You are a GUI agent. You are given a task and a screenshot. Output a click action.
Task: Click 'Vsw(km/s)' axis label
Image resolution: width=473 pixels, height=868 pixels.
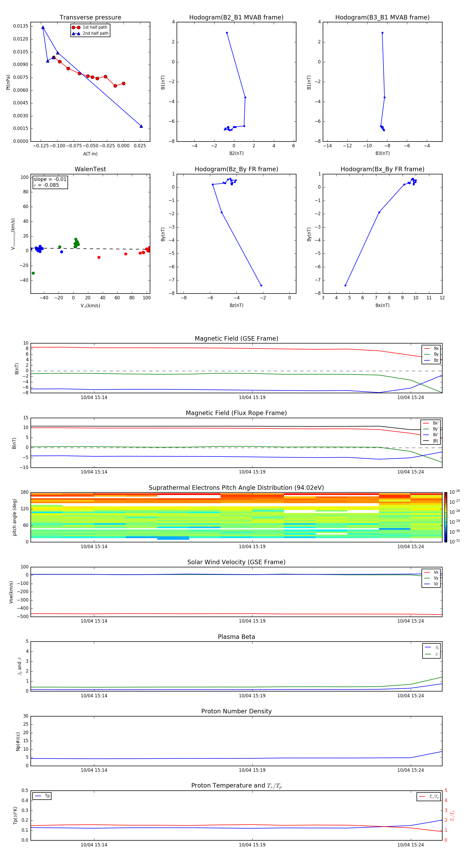tap(11, 592)
